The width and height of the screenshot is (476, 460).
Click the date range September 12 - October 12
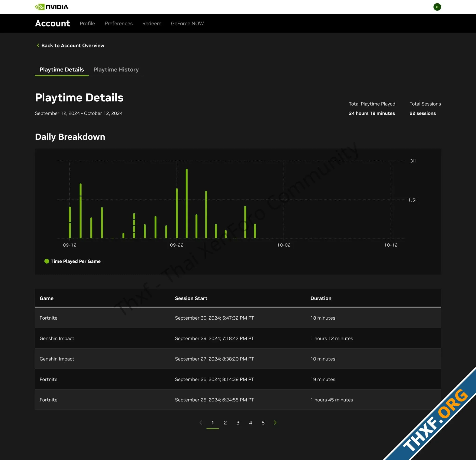(x=79, y=113)
